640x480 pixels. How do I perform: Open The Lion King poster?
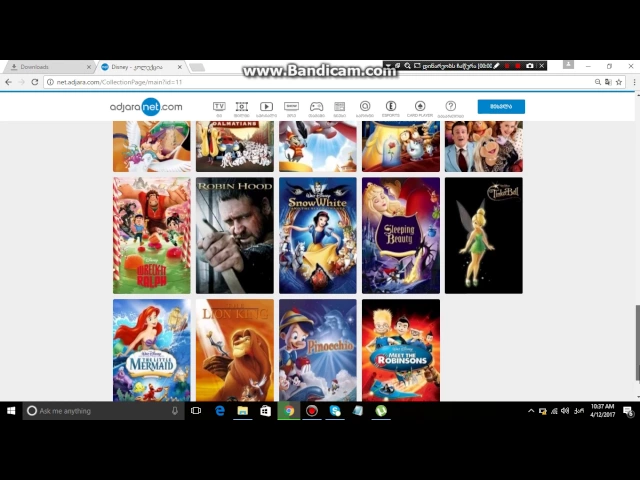pyautogui.click(x=235, y=350)
